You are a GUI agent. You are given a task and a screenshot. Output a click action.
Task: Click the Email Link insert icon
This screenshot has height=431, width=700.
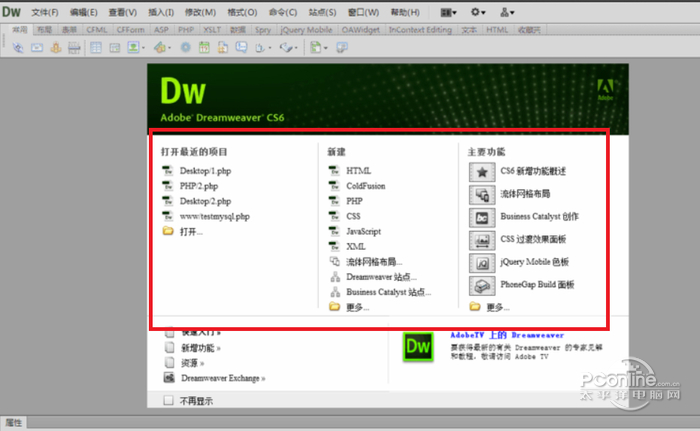tap(37, 47)
